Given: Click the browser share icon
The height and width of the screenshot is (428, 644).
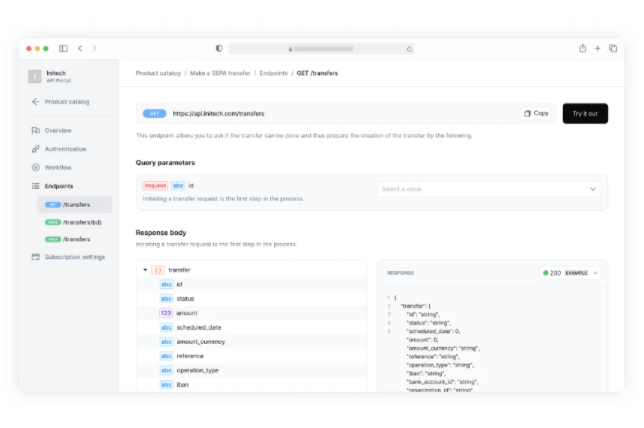Looking at the screenshot, I should click(x=582, y=48).
